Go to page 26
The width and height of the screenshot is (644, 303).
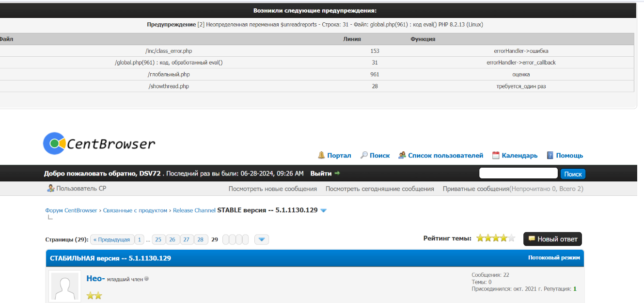(173, 239)
